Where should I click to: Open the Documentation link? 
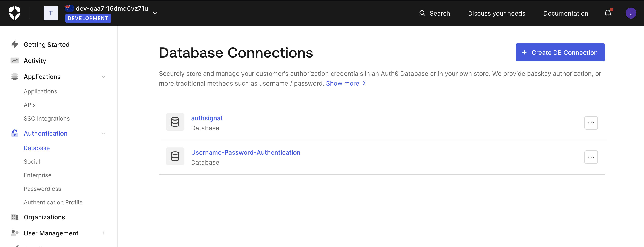566,13
